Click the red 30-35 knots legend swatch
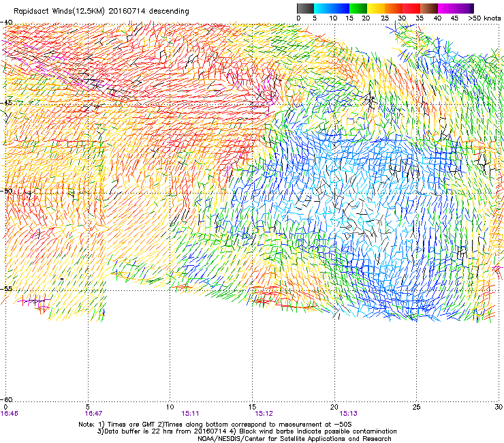Screen dimensions: 504x443 (x=411, y=8)
